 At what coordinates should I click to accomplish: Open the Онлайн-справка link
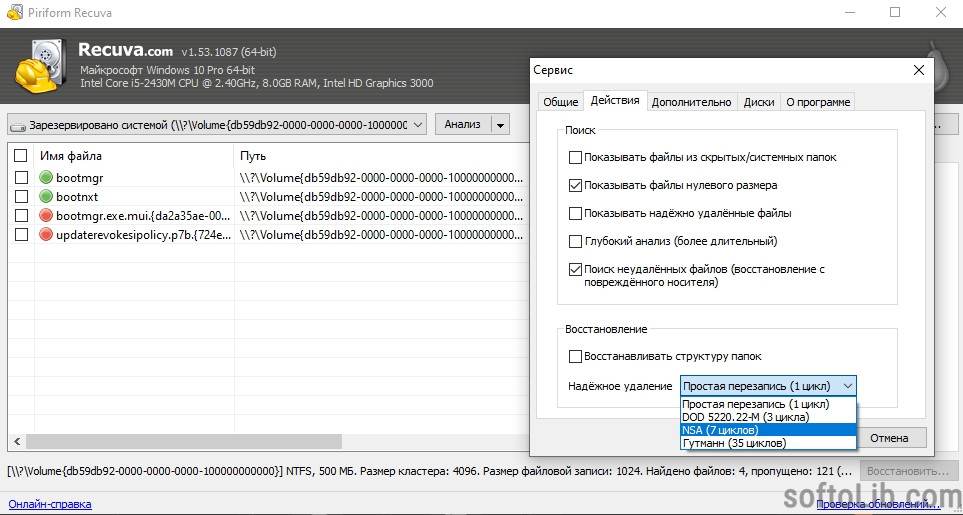50,505
